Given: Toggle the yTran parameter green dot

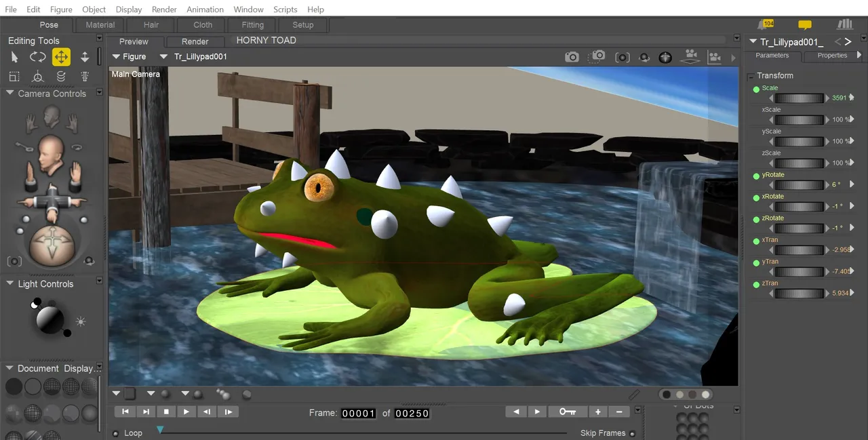Looking at the screenshot, I should coord(756,262).
